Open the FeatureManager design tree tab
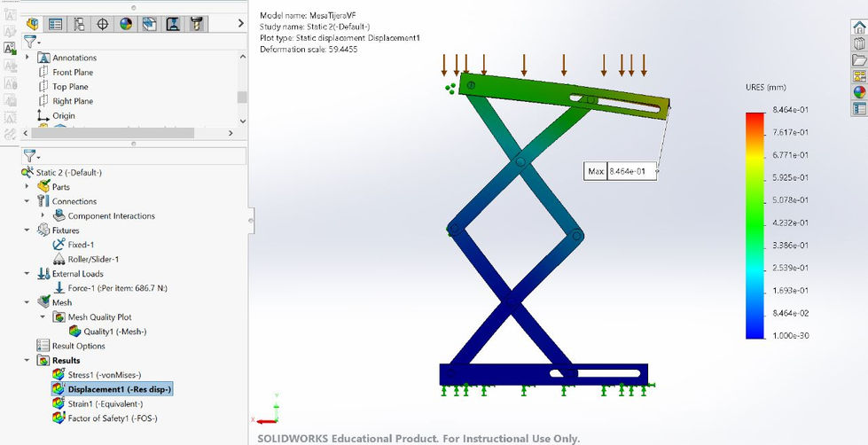 click(33, 24)
